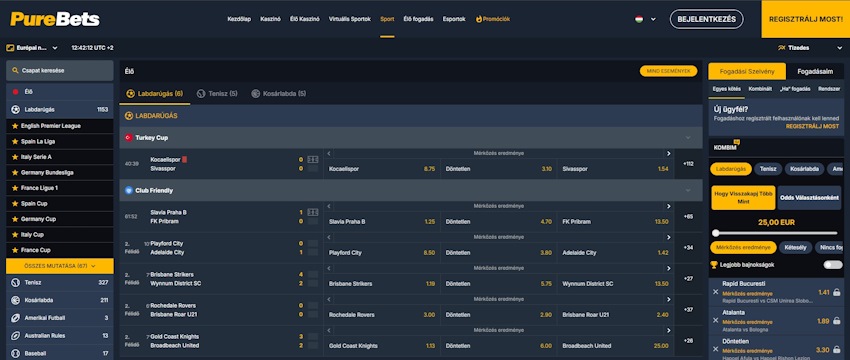
Task: Click the Hungarian flag language icon
Action: (639, 19)
